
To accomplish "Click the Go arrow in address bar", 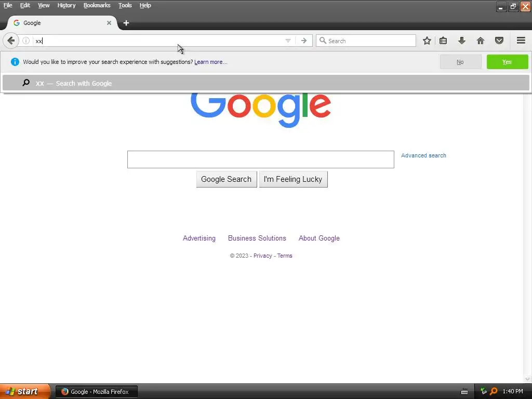I will pyautogui.click(x=304, y=41).
